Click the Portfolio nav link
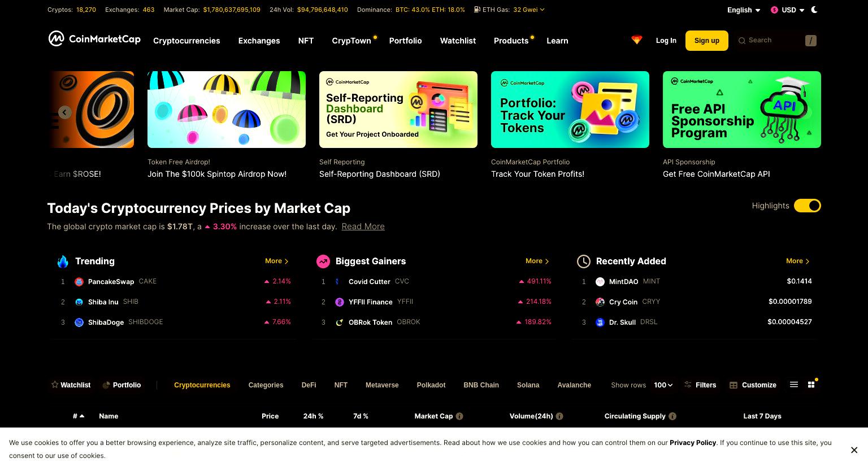Image resolution: width=868 pixels, height=471 pixels. 405,41
